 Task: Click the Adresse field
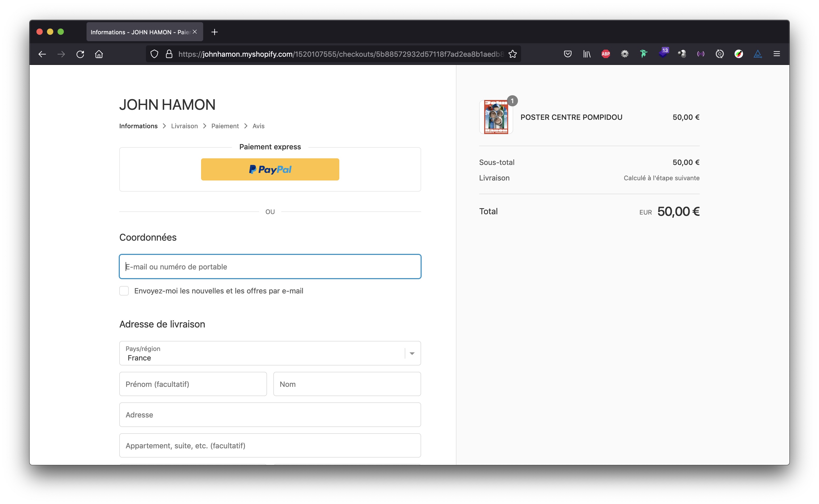(270, 415)
